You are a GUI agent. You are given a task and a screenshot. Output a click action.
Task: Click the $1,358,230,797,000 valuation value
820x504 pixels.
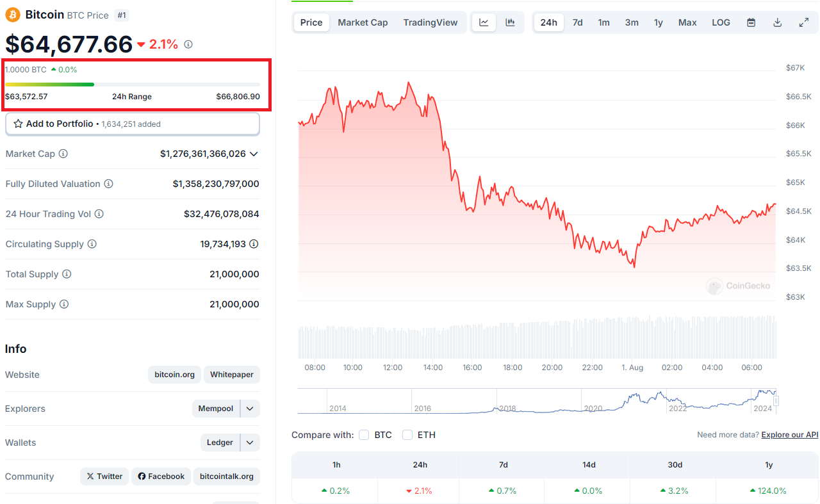pos(216,184)
